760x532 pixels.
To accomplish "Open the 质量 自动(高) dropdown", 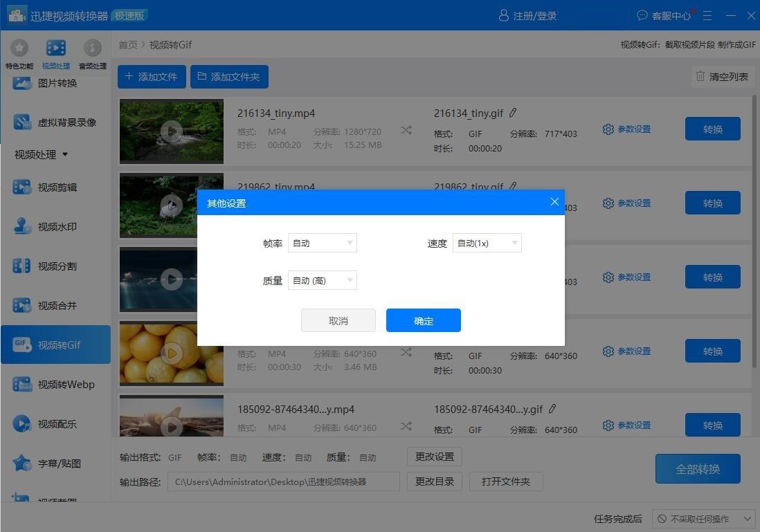I will click(x=323, y=280).
